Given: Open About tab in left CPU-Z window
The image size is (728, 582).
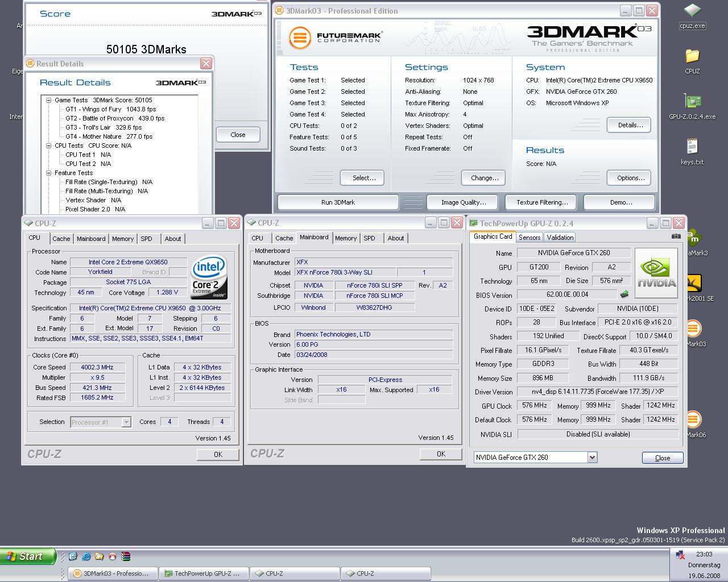Looking at the screenshot, I should pos(173,239).
